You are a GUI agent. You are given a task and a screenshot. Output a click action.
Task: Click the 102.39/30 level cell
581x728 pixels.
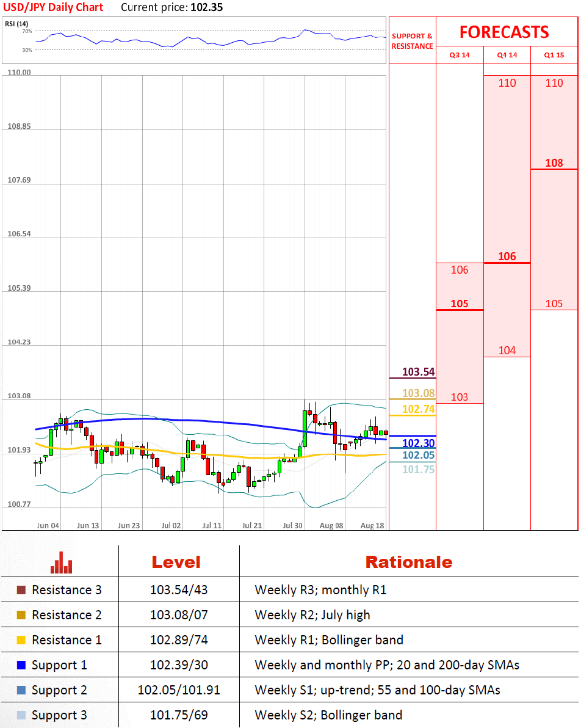[179, 665]
